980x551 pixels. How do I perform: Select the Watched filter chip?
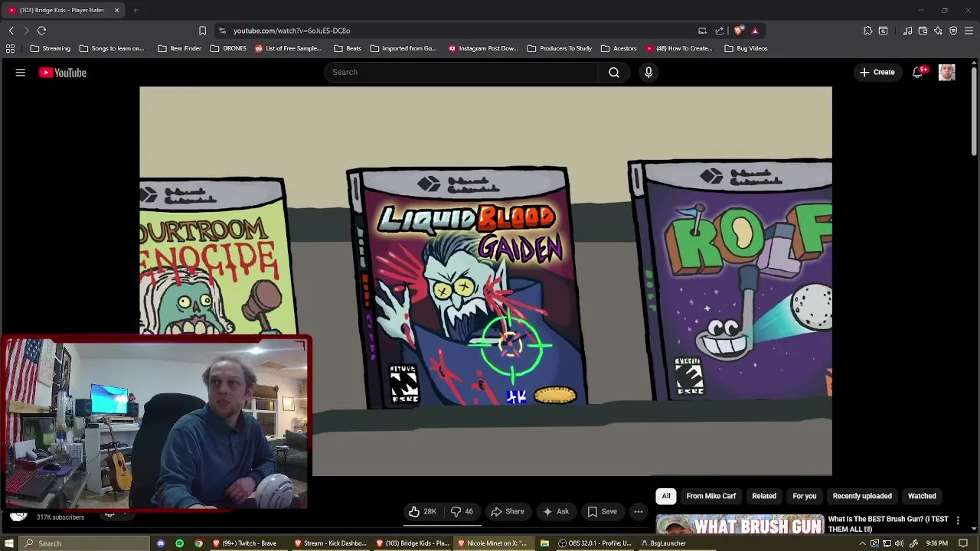[922, 496]
